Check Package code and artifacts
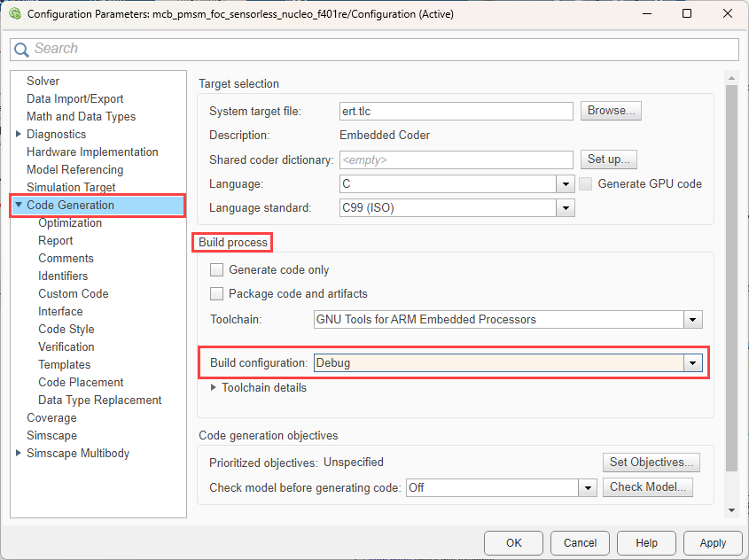The height and width of the screenshot is (560, 749). 216,293
